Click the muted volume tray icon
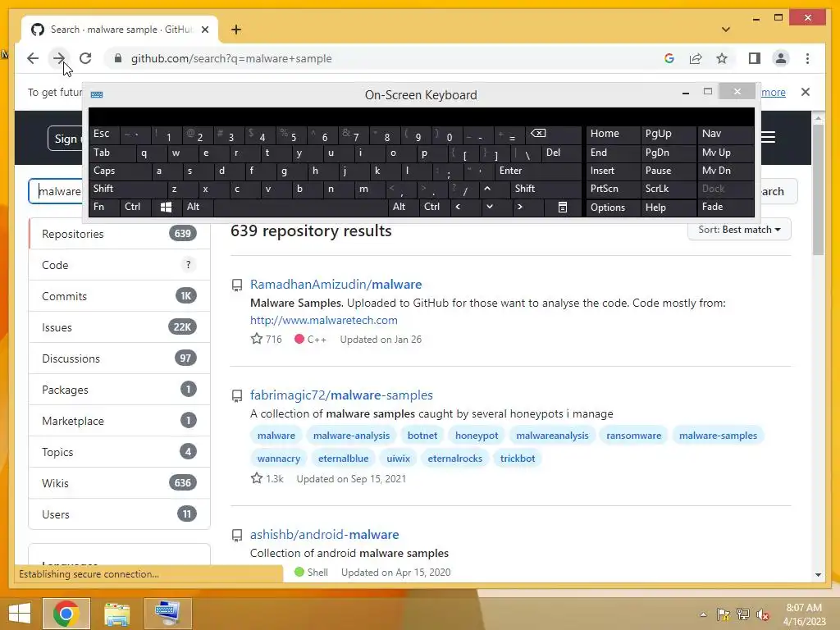 [x=762, y=614]
